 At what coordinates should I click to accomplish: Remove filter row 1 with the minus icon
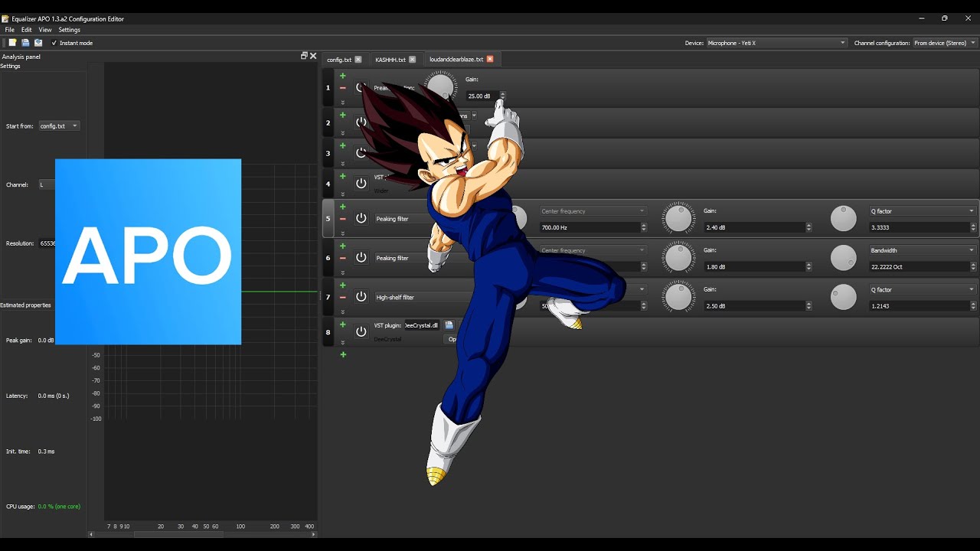[343, 88]
